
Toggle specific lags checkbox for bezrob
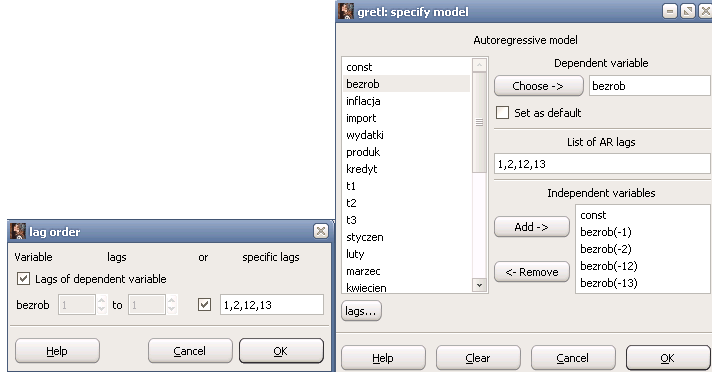click(x=204, y=304)
